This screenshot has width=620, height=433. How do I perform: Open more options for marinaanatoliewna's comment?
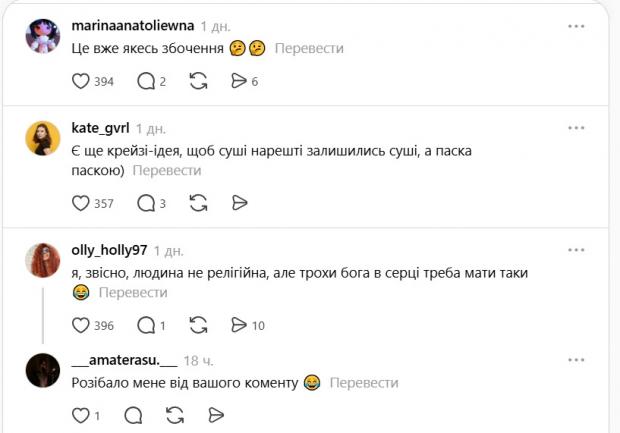tap(577, 26)
